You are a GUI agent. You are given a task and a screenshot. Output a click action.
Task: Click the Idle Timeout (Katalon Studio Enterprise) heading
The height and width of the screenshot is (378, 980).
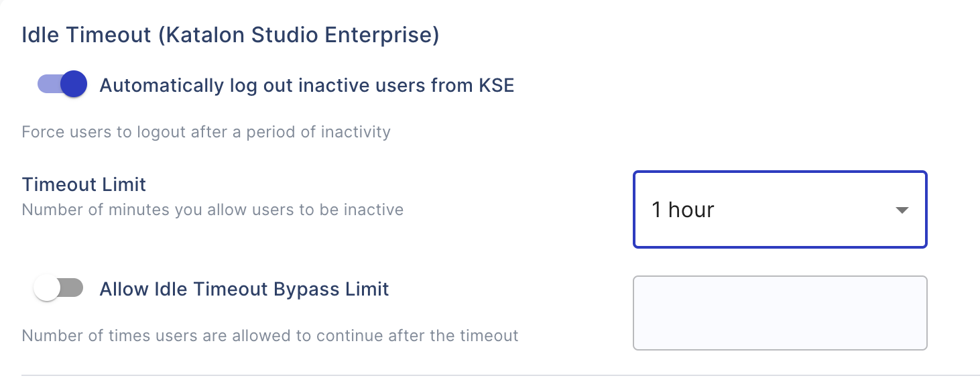230,35
